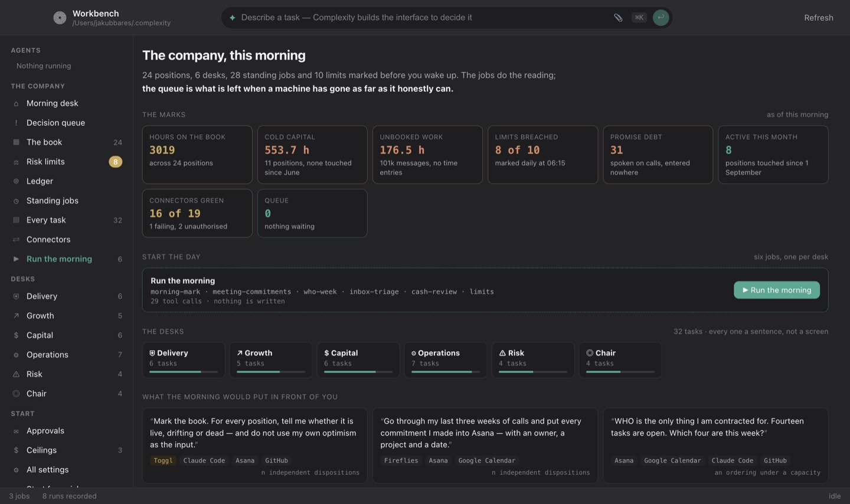This screenshot has width=850, height=504.
Task: Open the "WHO is the only thing" card
Action: pyautogui.click(x=716, y=446)
